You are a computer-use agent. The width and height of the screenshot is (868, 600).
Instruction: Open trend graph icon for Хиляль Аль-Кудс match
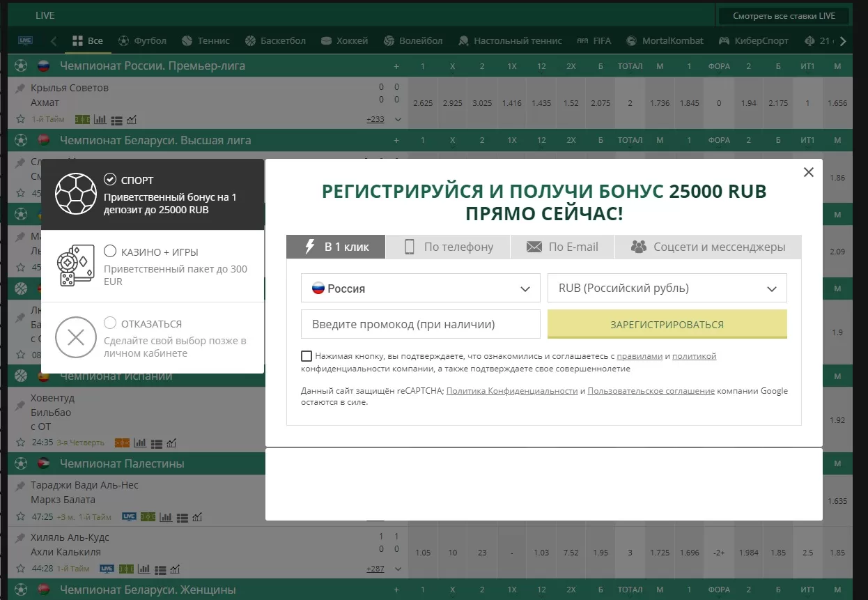(x=175, y=568)
